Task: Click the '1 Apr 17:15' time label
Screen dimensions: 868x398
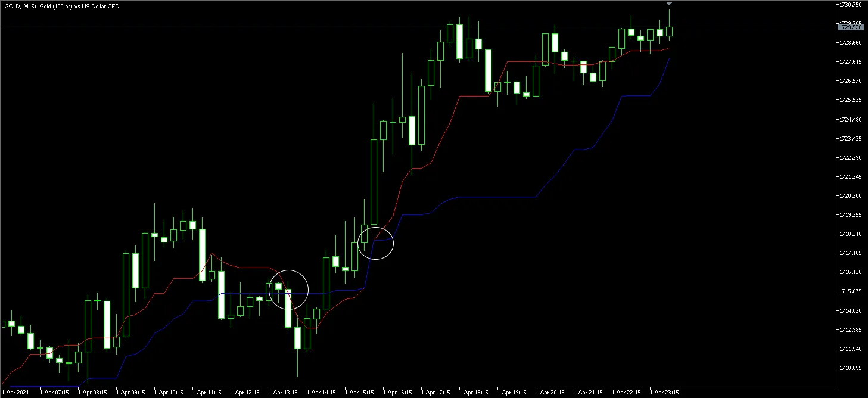Action: point(435,393)
